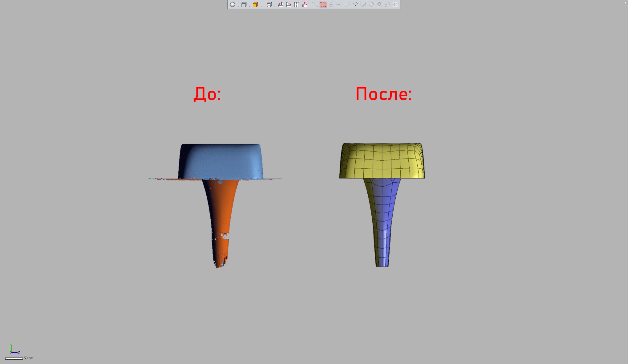Expand the gray cube display dropdown arrow
628x364 pixels.
(x=250, y=6)
